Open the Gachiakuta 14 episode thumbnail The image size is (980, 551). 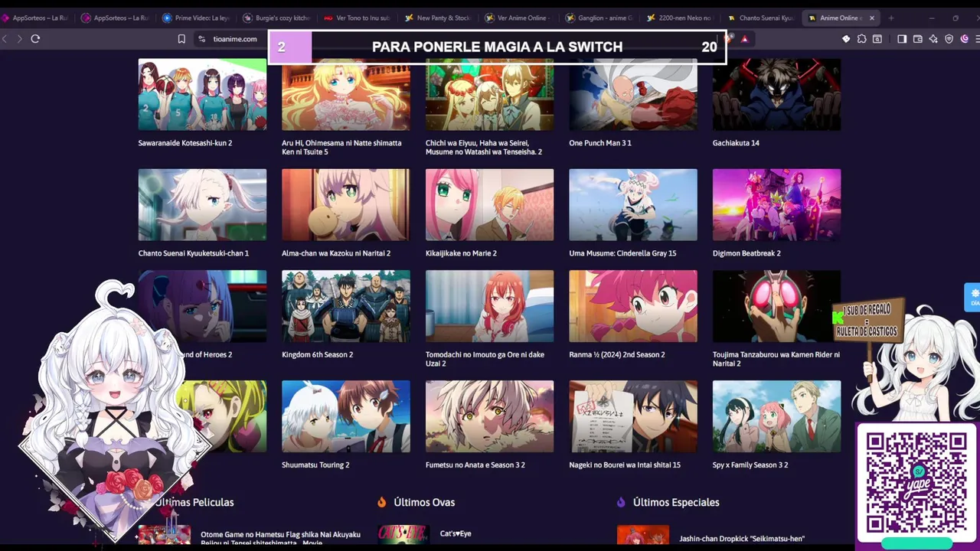776,94
